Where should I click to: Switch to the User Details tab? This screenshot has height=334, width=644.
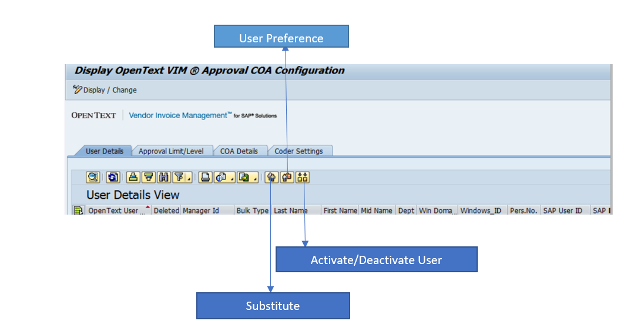105,151
